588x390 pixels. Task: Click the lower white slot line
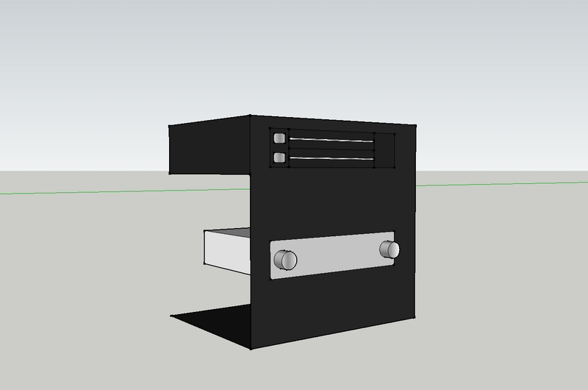tap(332, 158)
